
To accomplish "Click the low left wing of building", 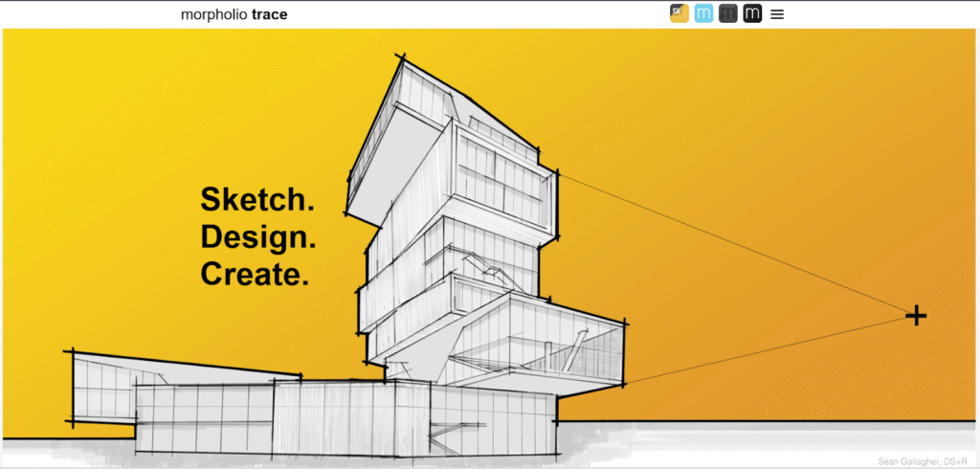I will coord(105,388).
